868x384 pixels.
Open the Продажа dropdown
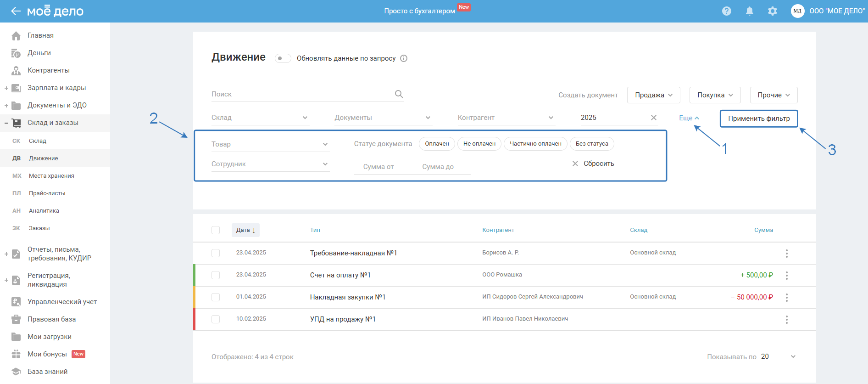click(x=653, y=95)
